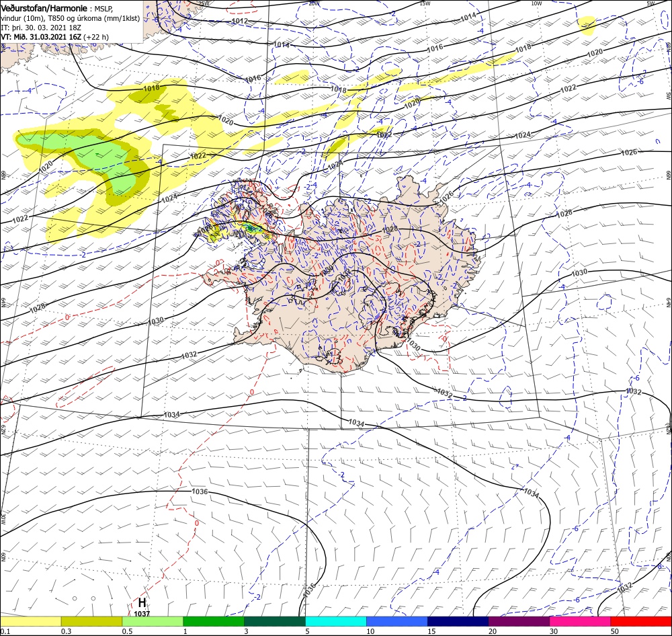Click the '20' legend scale value
The height and width of the screenshot is (636, 672).
(x=493, y=631)
